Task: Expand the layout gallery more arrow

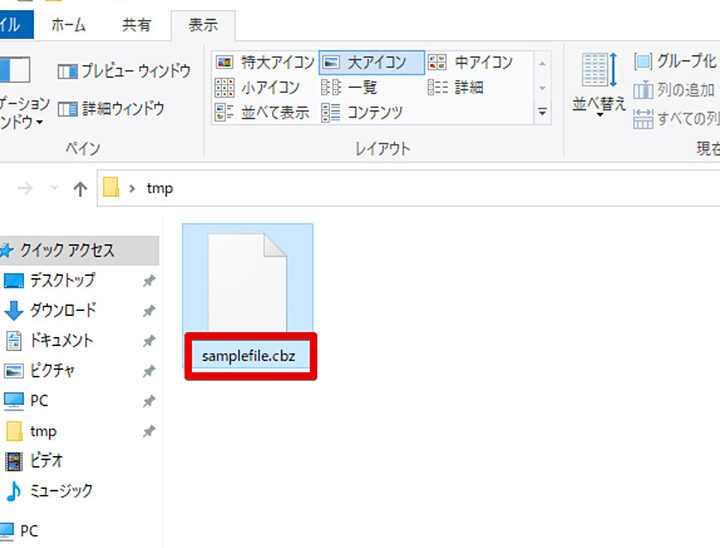Action: (542, 112)
